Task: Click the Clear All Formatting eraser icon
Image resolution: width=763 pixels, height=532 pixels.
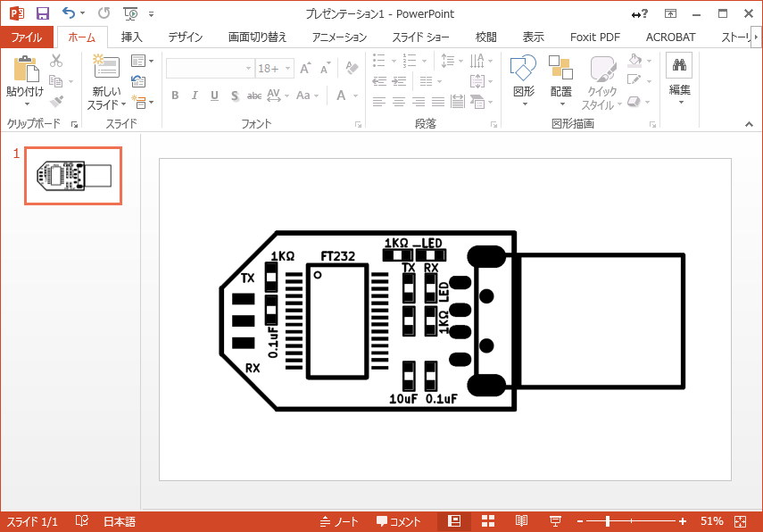Action: click(352, 68)
